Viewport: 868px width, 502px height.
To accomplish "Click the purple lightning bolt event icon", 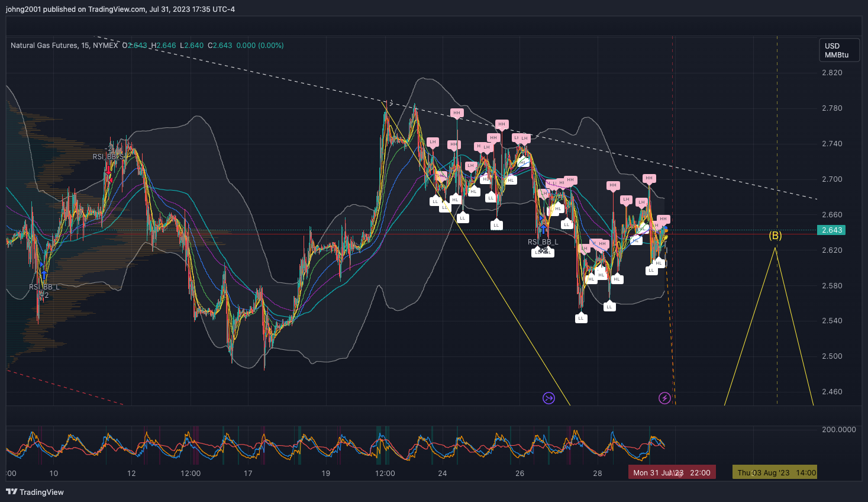I will point(664,398).
